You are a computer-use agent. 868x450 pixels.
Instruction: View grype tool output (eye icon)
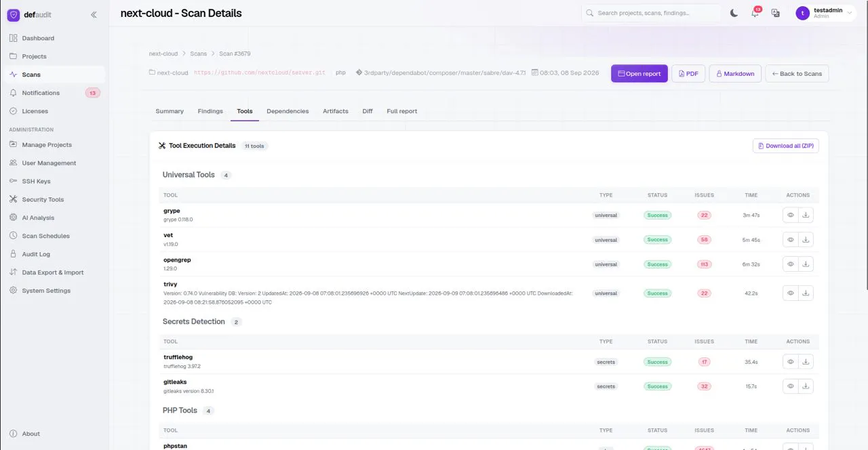click(791, 215)
